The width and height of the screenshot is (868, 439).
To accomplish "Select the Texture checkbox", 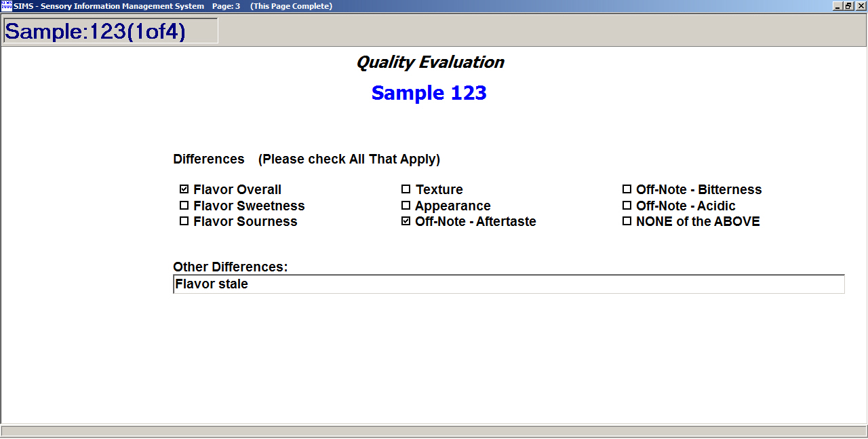I will pos(406,189).
